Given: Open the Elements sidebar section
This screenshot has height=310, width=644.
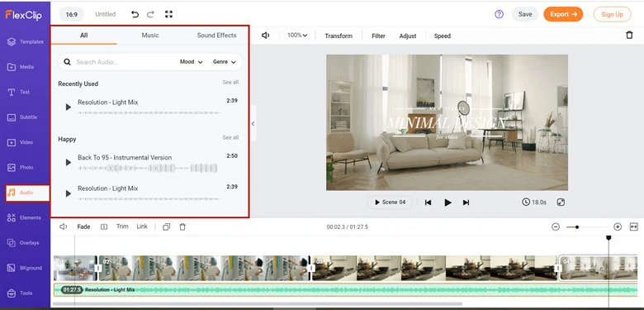Looking at the screenshot, I should pyautogui.click(x=24, y=217).
